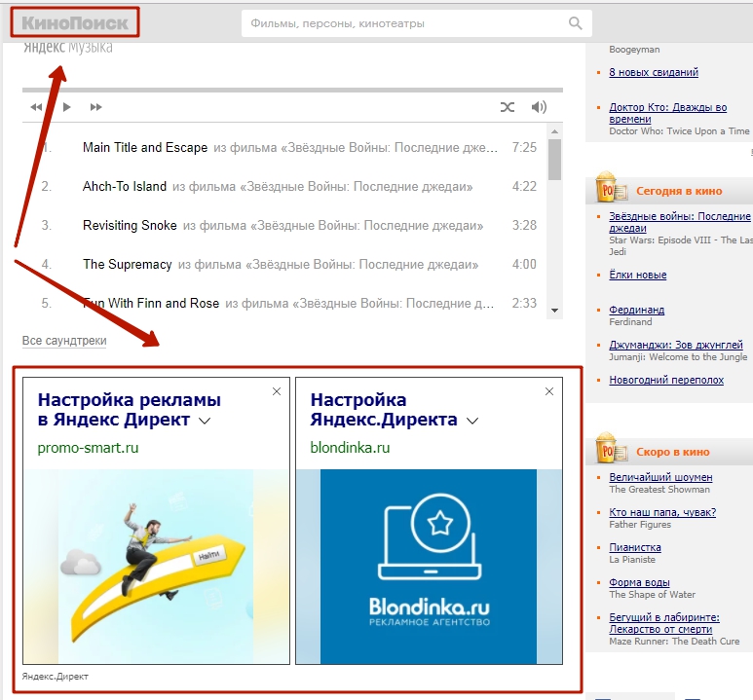Click the track progress bar
Viewport: 753px width, 700px height.
[292, 90]
